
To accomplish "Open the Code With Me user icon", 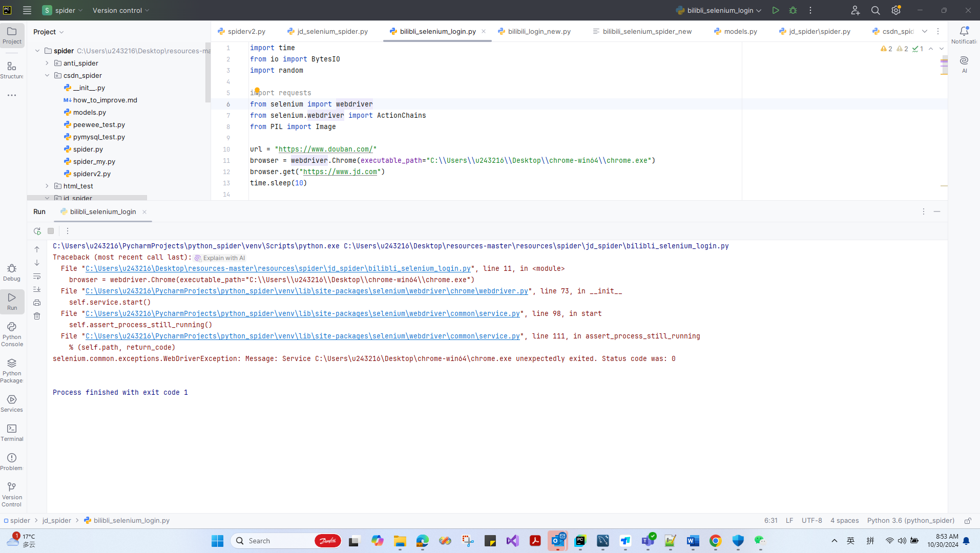I will 856,10.
